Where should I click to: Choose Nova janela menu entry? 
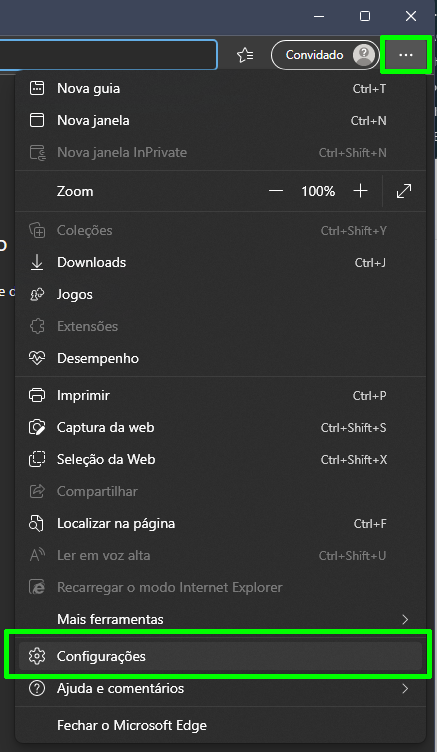point(221,120)
